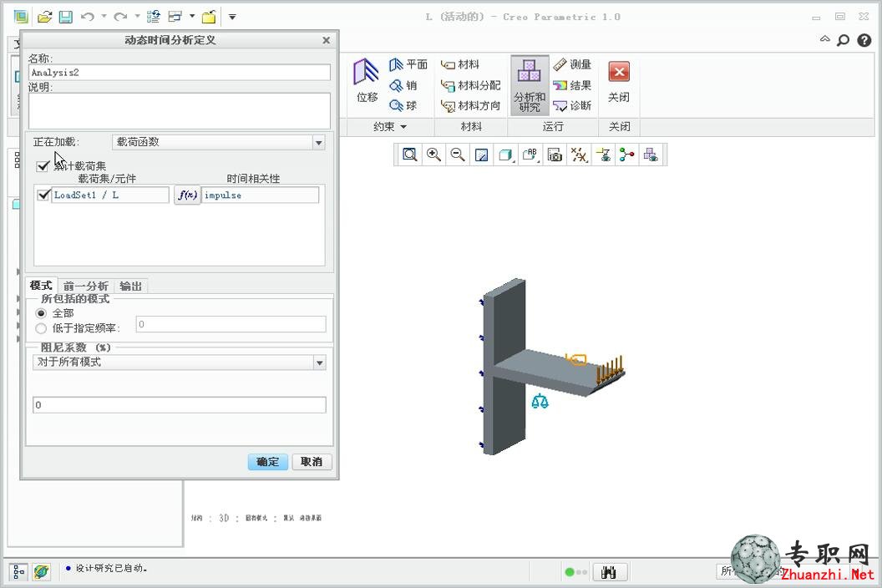
Task: Select the All (全部) modes radio button
Action: click(41, 313)
